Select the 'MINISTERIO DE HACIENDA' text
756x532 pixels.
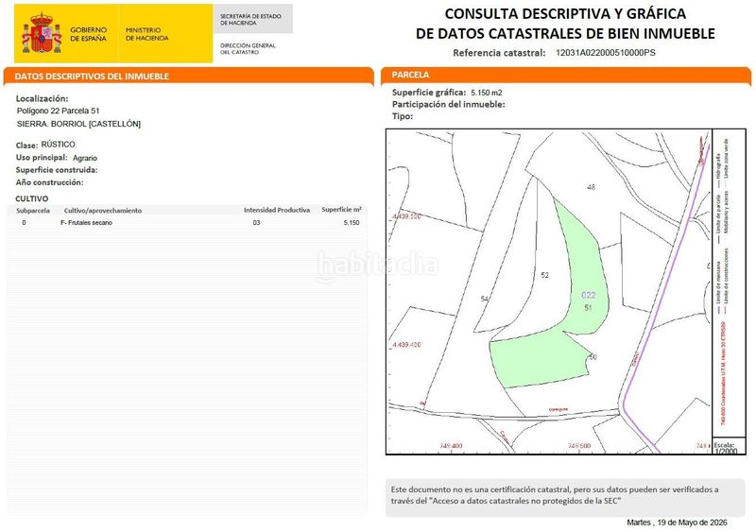click(147, 34)
